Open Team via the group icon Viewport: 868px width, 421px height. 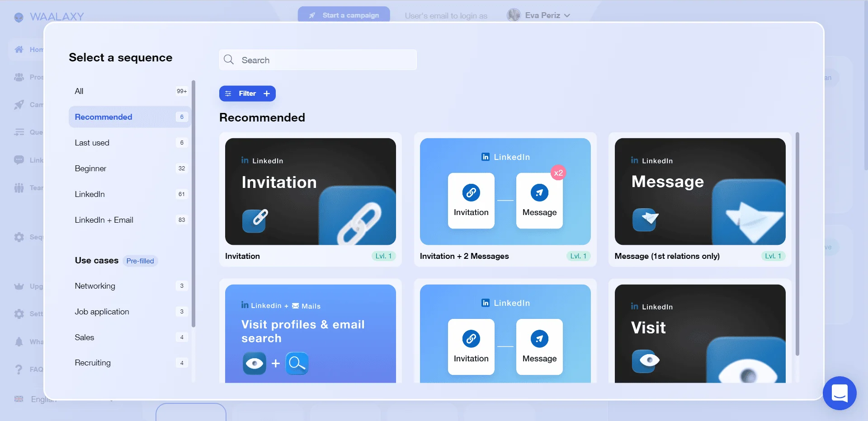click(x=19, y=187)
